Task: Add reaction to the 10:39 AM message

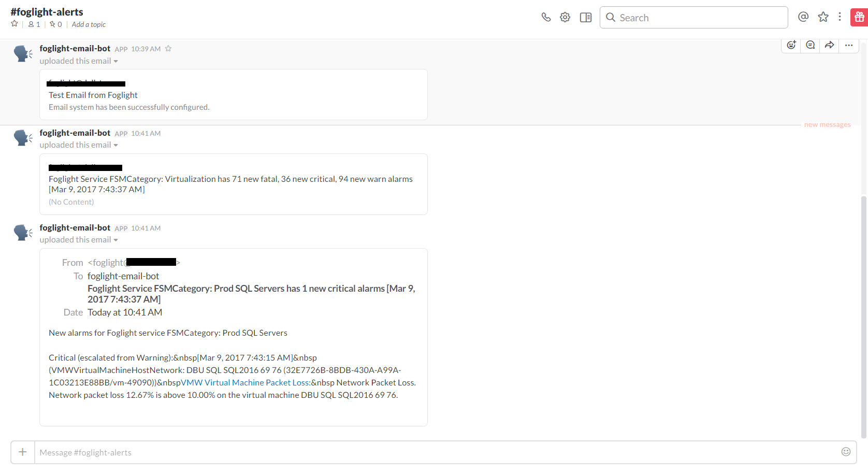Action: (x=791, y=45)
